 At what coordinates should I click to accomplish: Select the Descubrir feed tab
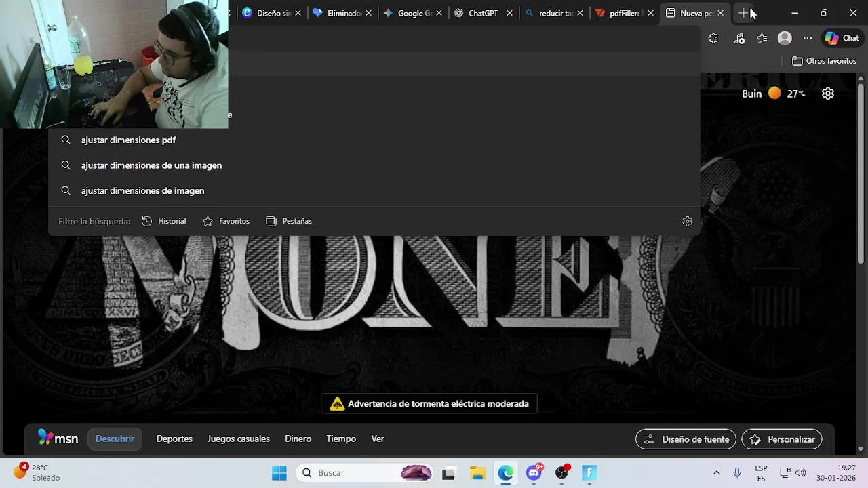pyautogui.click(x=115, y=439)
